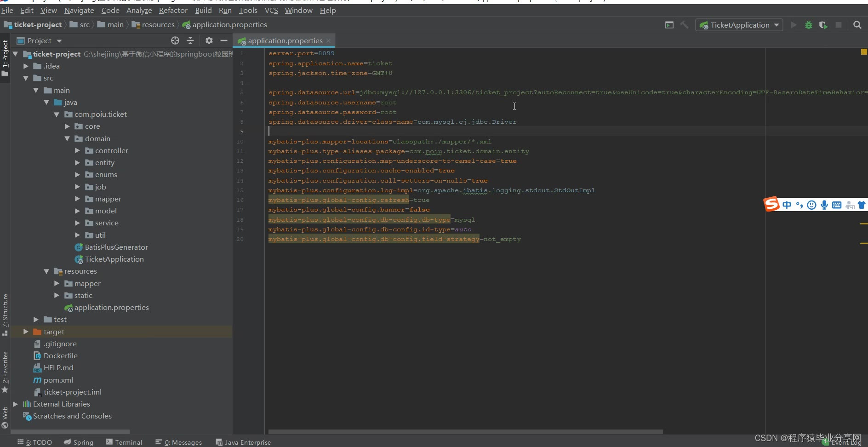
Task: Toggle Sogou Chinese/English mode button
Action: 787,205
